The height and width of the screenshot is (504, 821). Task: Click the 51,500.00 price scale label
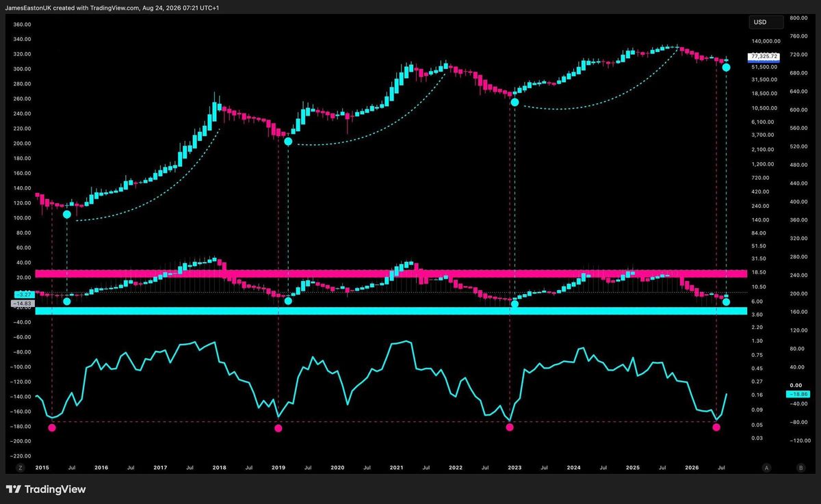click(x=765, y=66)
